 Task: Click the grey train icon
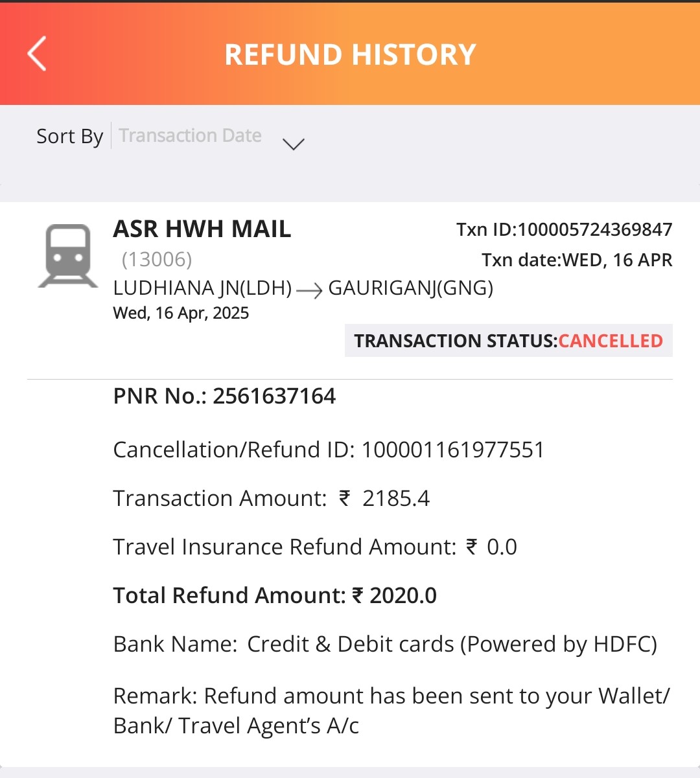(67, 255)
